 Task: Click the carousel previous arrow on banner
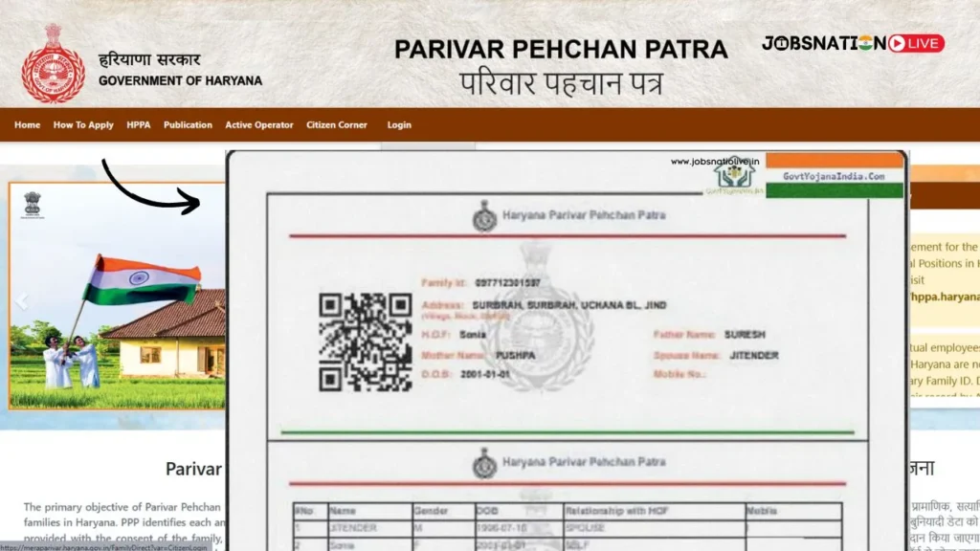[x=22, y=301]
